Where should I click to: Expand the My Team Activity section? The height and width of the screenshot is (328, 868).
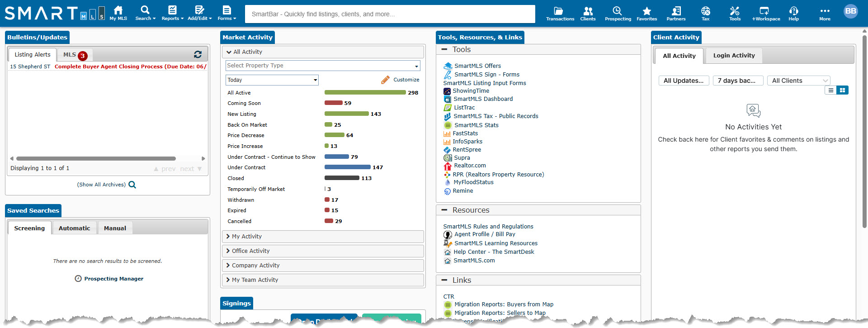point(323,280)
